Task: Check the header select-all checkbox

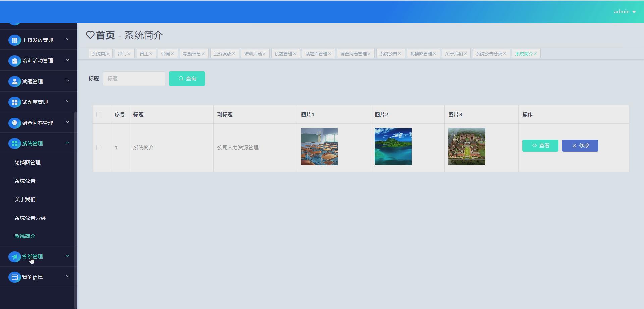Action: coord(99,114)
